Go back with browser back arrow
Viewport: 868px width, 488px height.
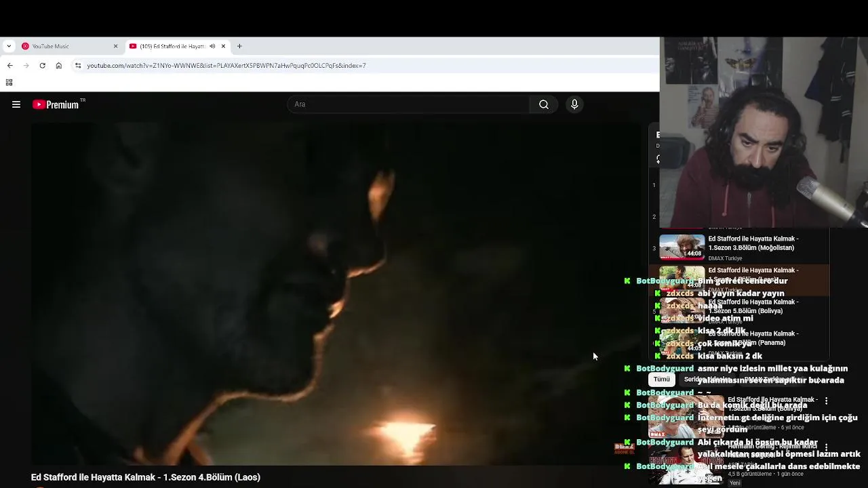[10, 66]
